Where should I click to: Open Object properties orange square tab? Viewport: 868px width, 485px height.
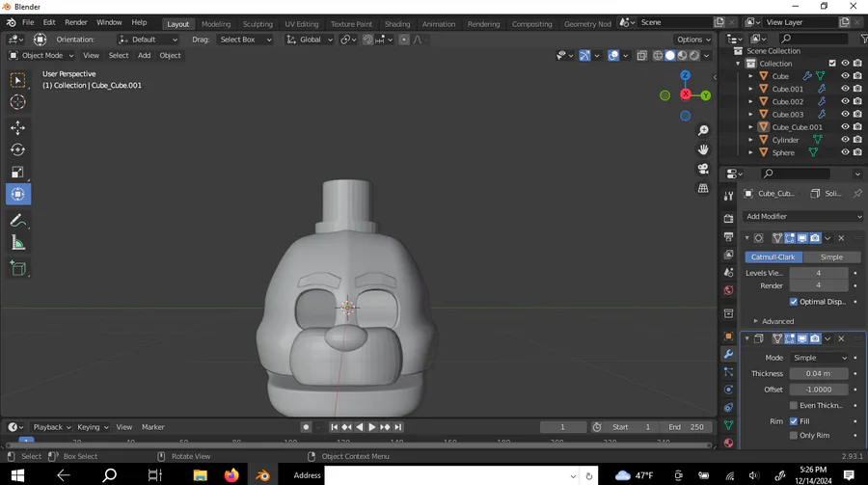click(728, 337)
